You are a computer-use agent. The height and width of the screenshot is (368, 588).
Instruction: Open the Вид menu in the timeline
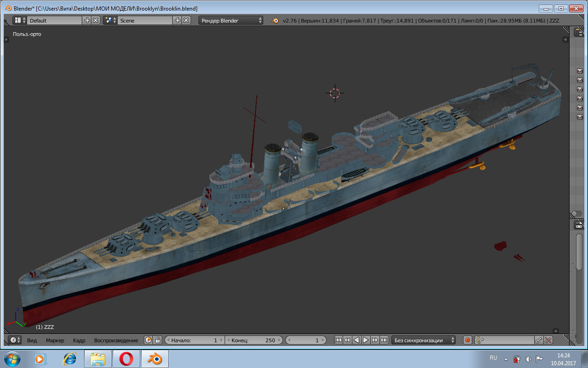pyautogui.click(x=32, y=340)
